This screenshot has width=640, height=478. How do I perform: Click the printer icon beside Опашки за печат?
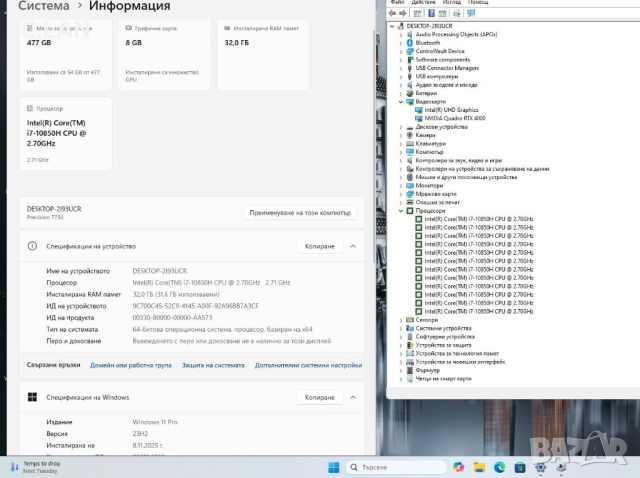(410, 202)
